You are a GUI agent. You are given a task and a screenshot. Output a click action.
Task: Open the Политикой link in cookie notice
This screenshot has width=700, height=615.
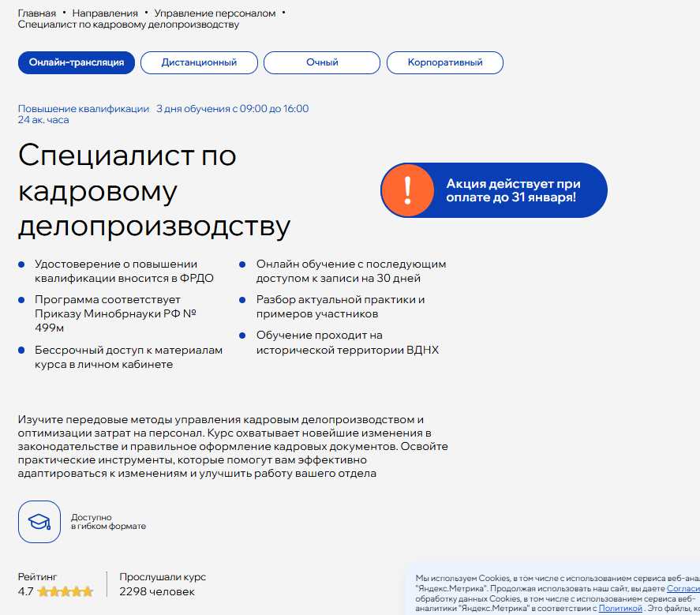pyautogui.click(x=620, y=608)
